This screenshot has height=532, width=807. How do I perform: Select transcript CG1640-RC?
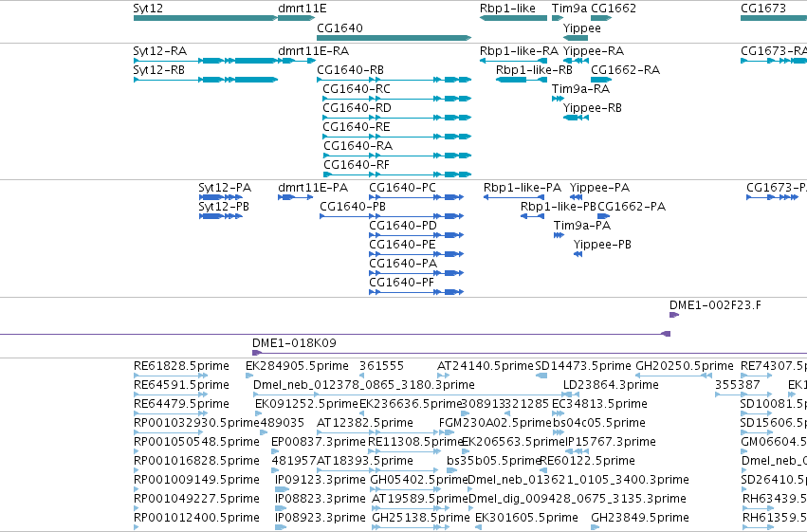(x=396, y=99)
